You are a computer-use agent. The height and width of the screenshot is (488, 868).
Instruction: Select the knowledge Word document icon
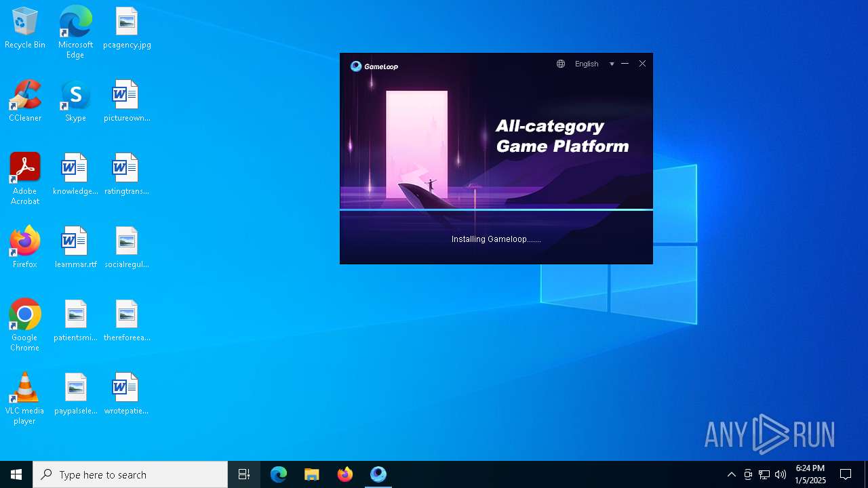click(75, 175)
